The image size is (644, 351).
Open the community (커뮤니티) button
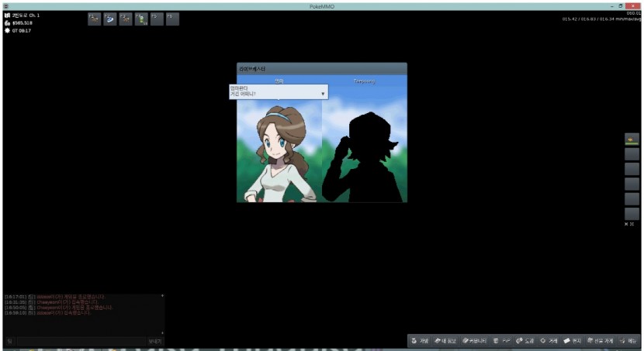point(475,341)
